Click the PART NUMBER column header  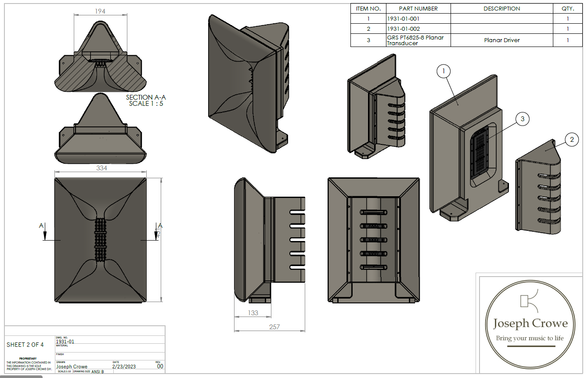[418, 8]
